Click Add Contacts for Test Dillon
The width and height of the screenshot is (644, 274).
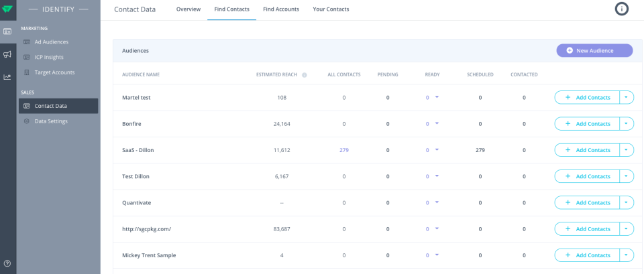coord(587,176)
